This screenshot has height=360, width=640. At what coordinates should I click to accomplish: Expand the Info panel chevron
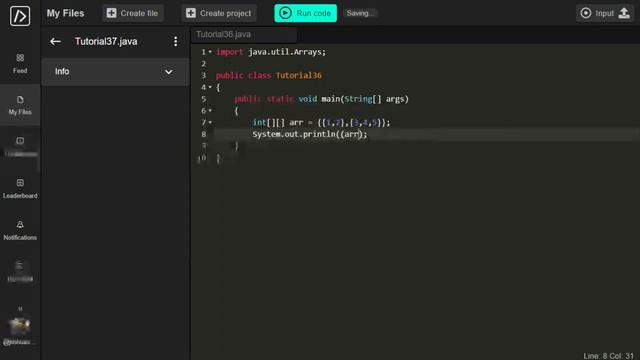click(x=169, y=72)
